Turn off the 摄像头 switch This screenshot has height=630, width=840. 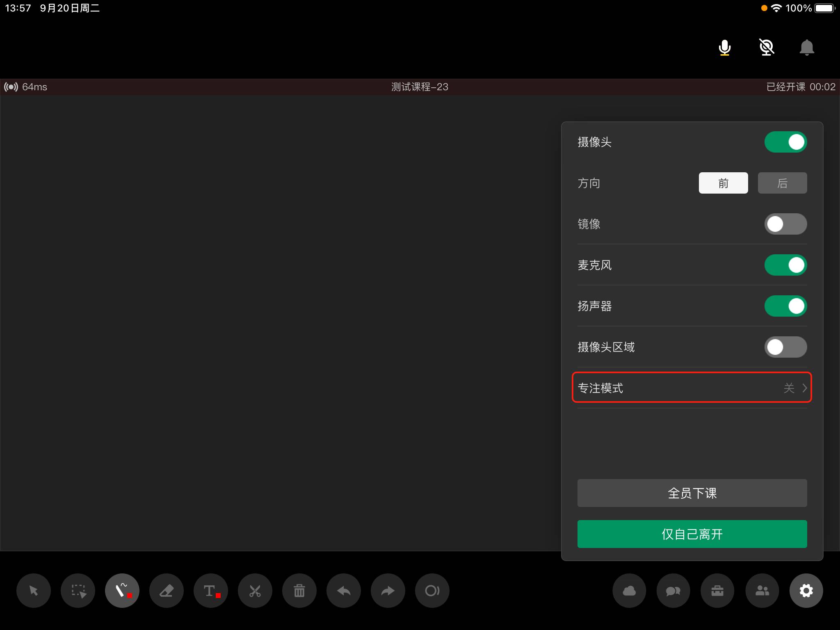(785, 142)
